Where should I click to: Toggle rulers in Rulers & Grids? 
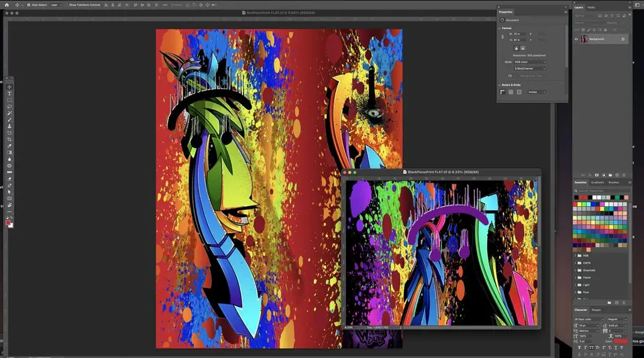click(x=502, y=92)
